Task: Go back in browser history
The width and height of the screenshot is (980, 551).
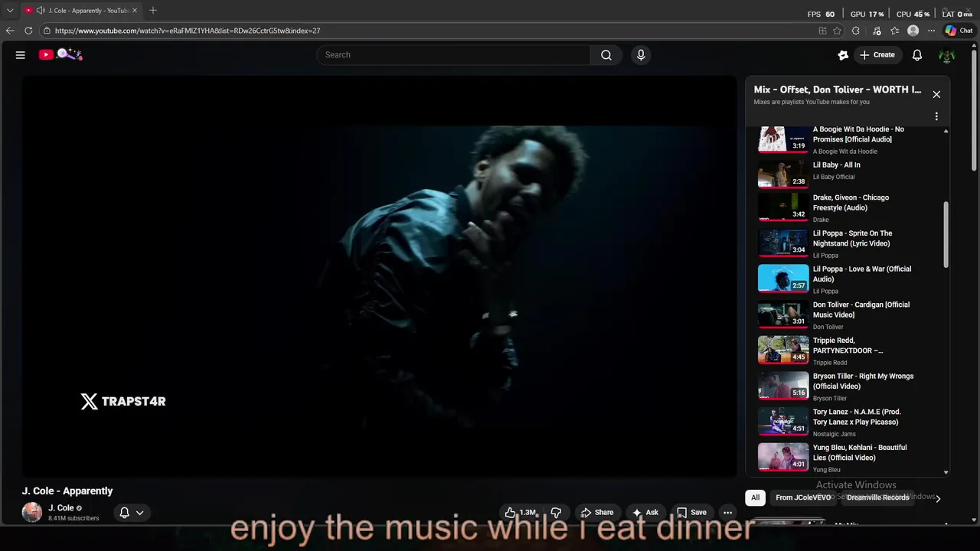Action: 10,31
